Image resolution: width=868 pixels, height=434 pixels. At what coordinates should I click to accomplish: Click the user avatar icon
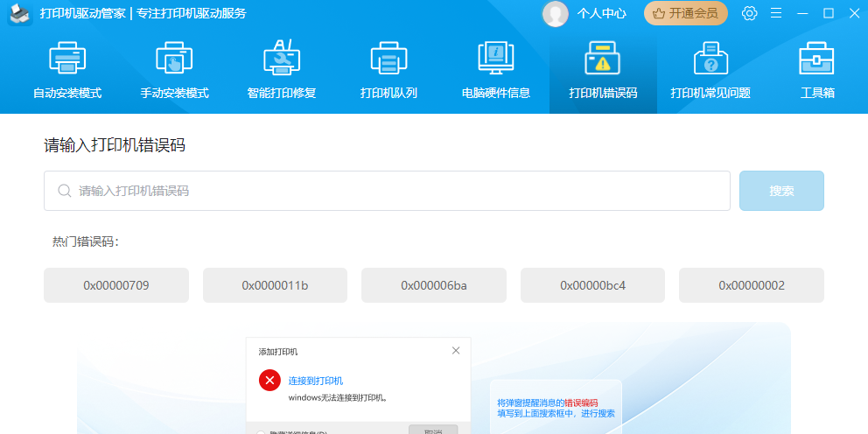click(555, 13)
